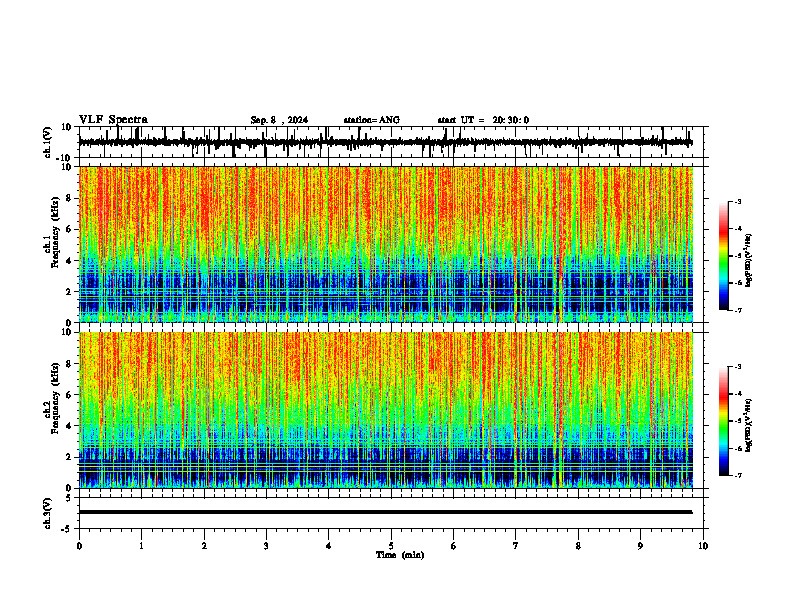
Task: Click the ch.1 spectrogram "8" kHz tick label
Action: pos(69,198)
